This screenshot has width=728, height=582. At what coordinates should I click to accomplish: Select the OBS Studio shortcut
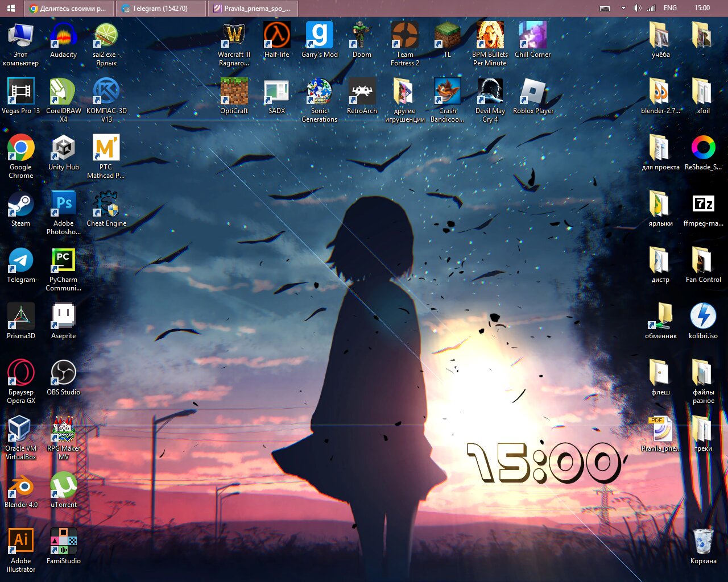tap(63, 378)
